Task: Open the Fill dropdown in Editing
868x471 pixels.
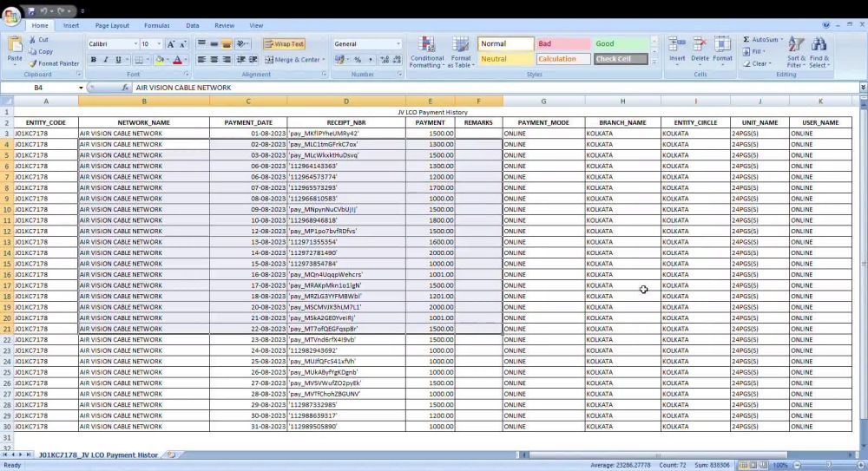Action: (x=755, y=51)
